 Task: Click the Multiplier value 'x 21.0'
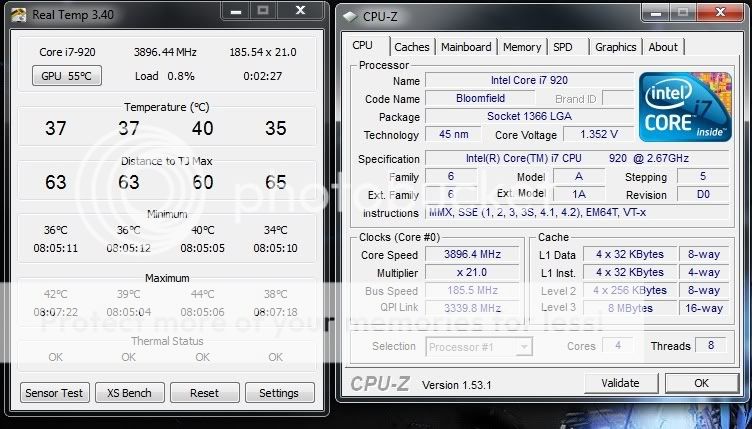(x=472, y=273)
